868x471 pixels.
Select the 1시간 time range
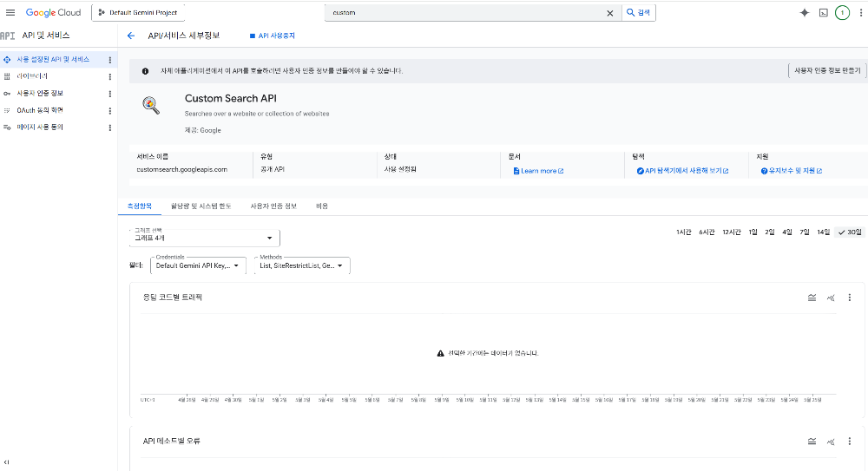point(684,232)
